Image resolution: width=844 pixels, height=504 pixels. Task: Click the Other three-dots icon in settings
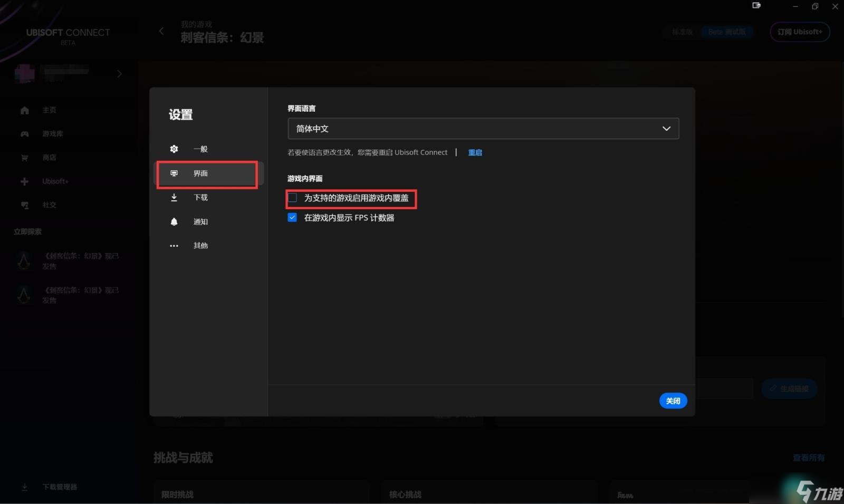pyautogui.click(x=174, y=246)
